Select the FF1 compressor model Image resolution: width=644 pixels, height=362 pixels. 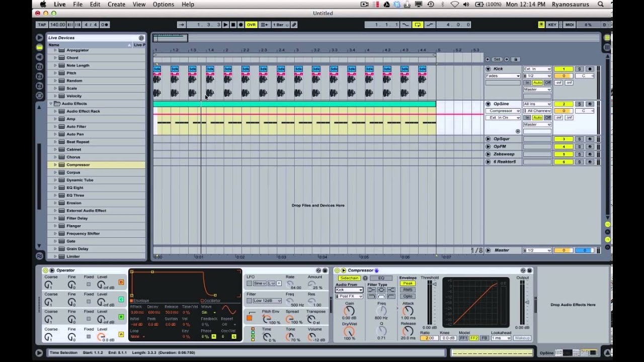pyautogui.click(x=463, y=338)
